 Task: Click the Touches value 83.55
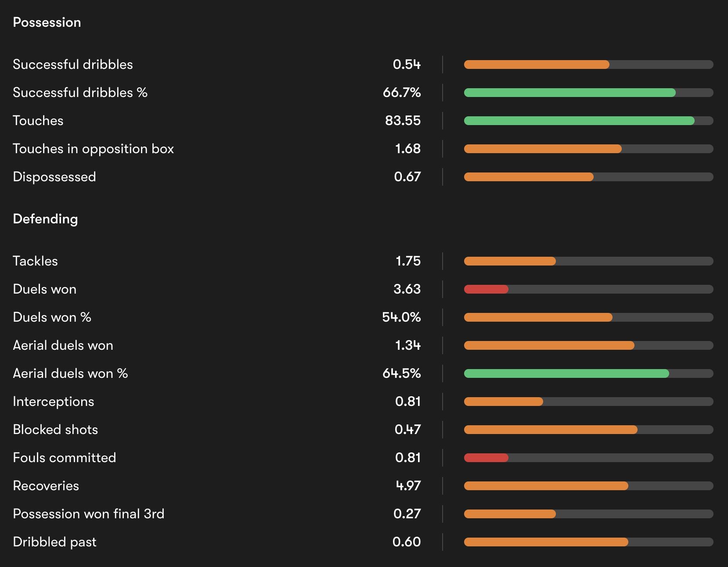click(403, 121)
